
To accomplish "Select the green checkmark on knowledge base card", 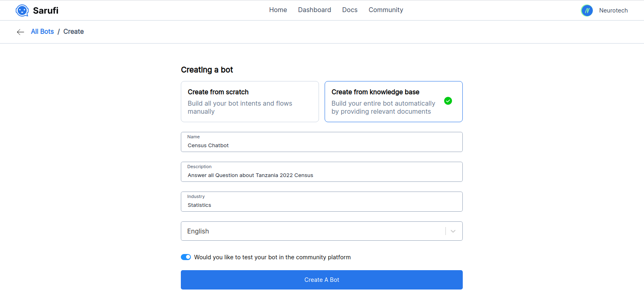I will pyautogui.click(x=448, y=101).
